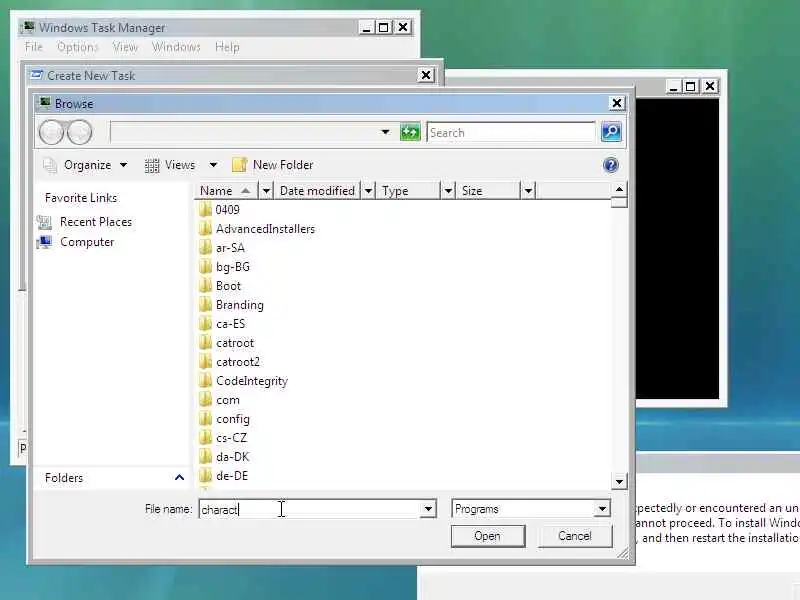Select the de-DE folder

point(223,476)
